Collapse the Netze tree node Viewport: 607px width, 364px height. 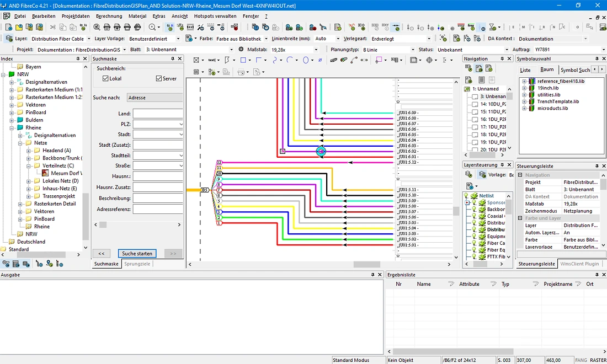point(20,143)
